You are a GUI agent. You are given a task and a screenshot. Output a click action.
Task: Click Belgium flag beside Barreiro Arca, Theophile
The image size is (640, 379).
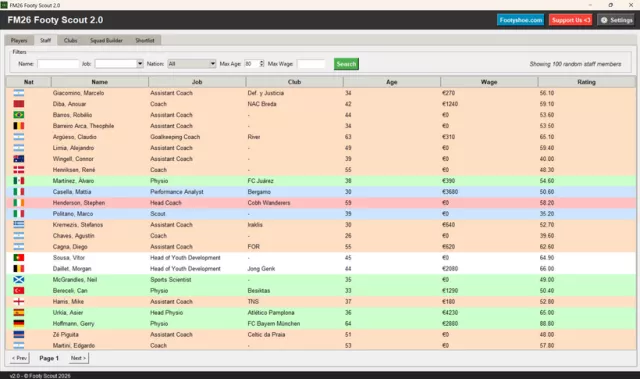(19, 126)
